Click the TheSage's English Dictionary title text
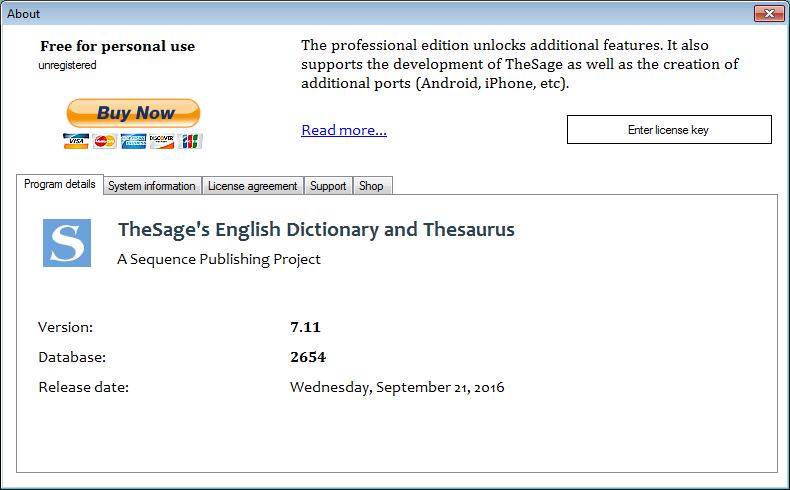Viewport: 790px width, 490px height. pos(316,230)
